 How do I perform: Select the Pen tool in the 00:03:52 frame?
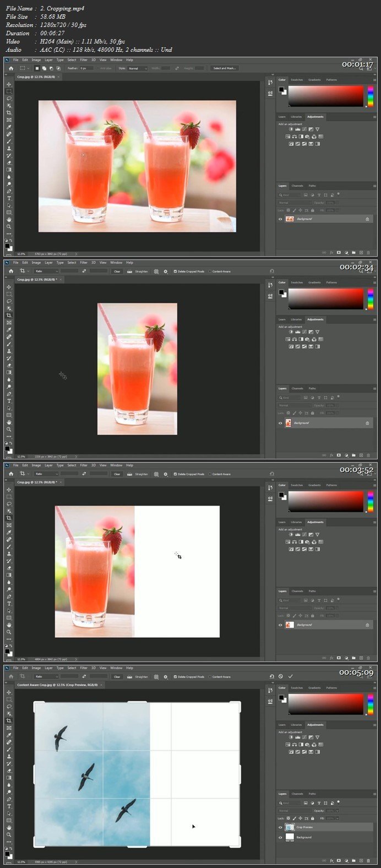[9, 596]
